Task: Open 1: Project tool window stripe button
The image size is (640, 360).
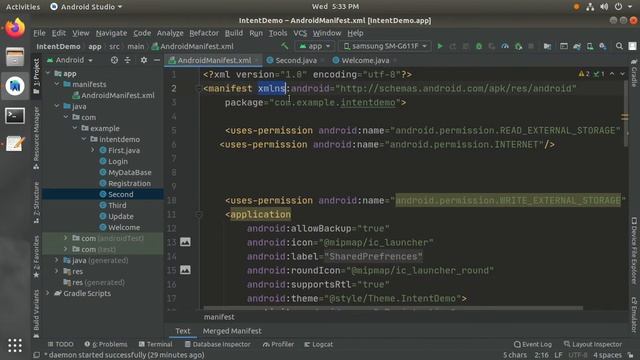Action: [36, 76]
